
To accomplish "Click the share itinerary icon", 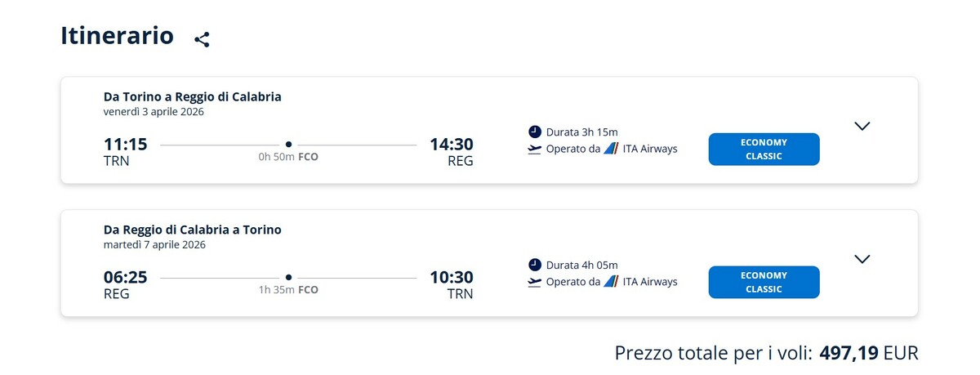I will (202, 39).
